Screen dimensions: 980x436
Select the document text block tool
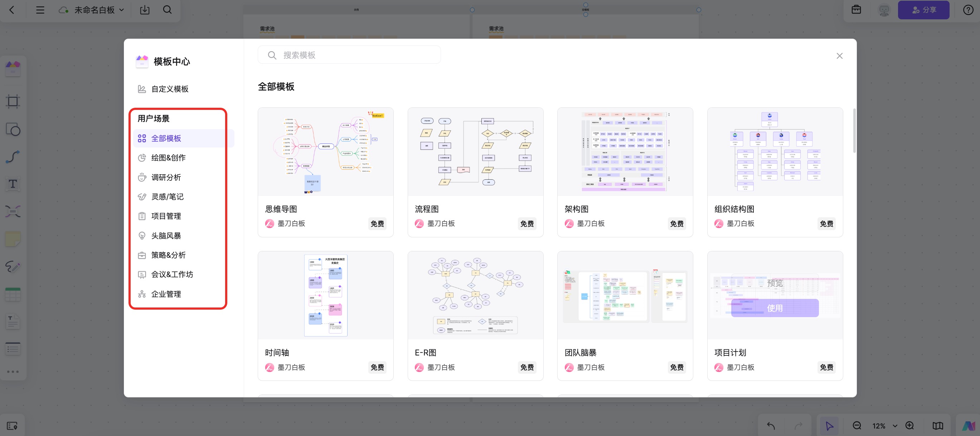click(13, 322)
